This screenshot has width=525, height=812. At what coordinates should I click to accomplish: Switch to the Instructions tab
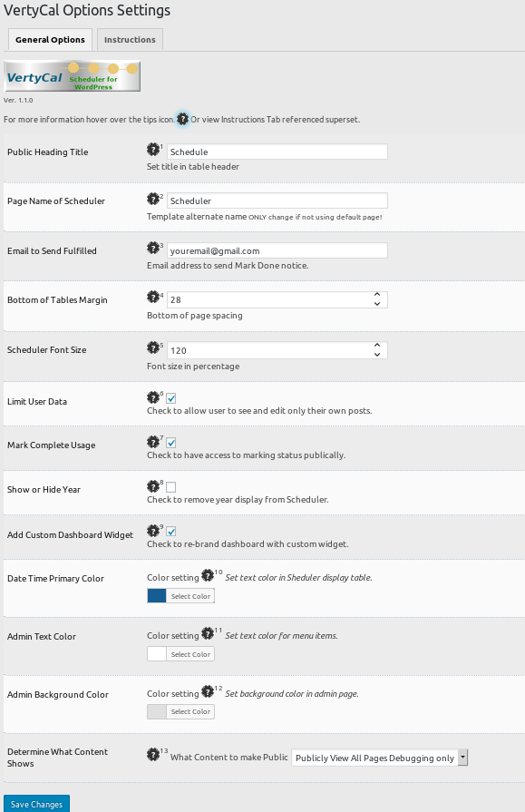[130, 39]
